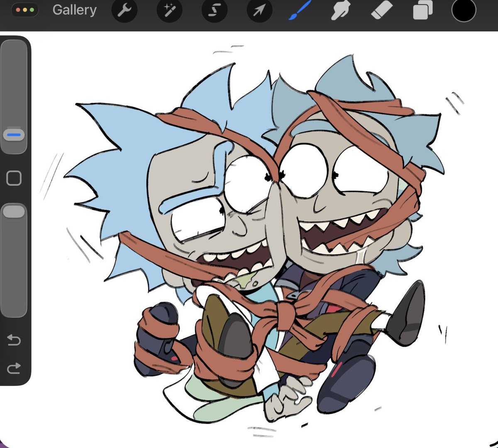Open the black color picker swatch
Screen dimensions: 498x448
[x=464, y=10]
